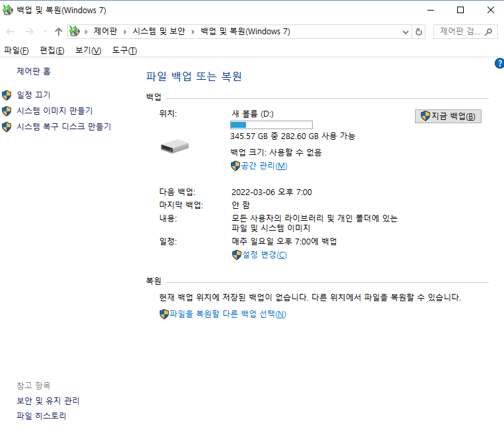Open 공간 관리(M) link
504x433 pixels.
[x=264, y=165]
